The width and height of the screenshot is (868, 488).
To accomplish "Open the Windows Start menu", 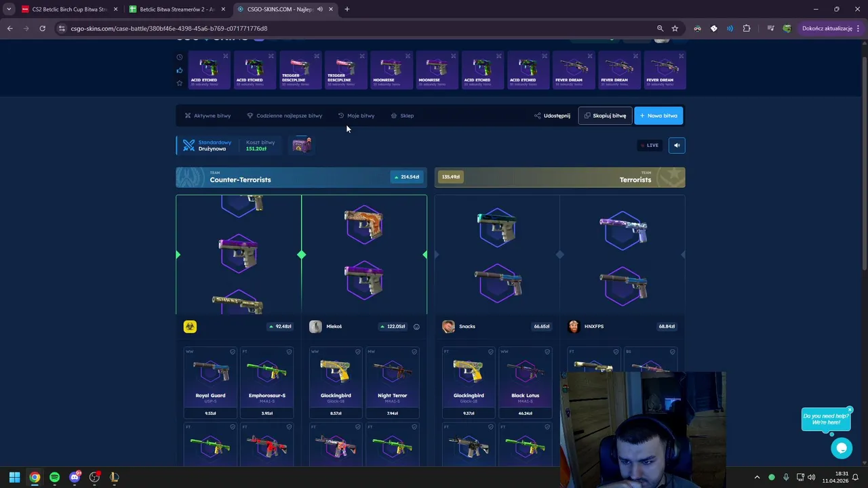I will 14,477.
